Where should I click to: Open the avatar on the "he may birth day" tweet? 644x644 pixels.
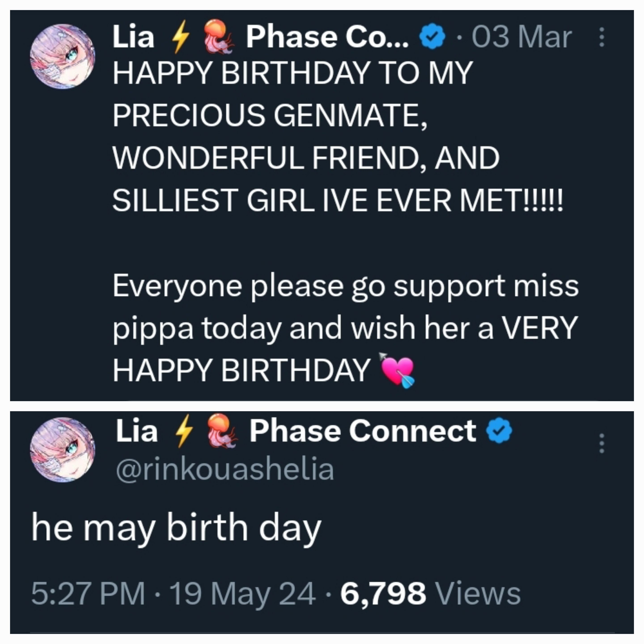[62, 449]
